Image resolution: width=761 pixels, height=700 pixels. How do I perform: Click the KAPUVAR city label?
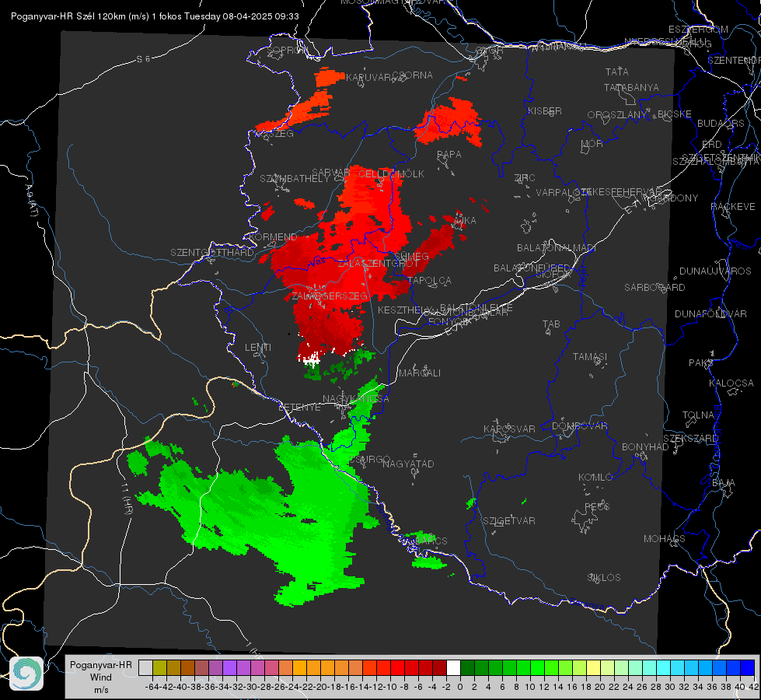(368, 77)
